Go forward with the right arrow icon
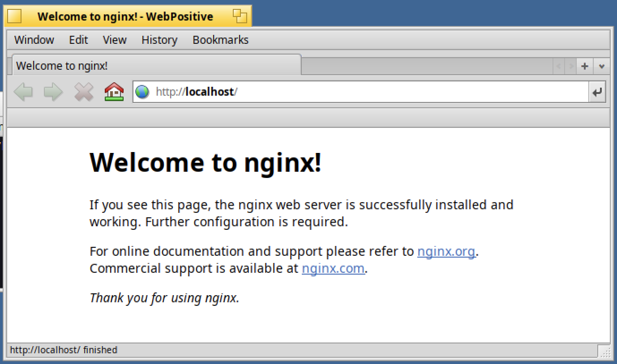This screenshot has height=364, width=617. (x=53, y=92)
